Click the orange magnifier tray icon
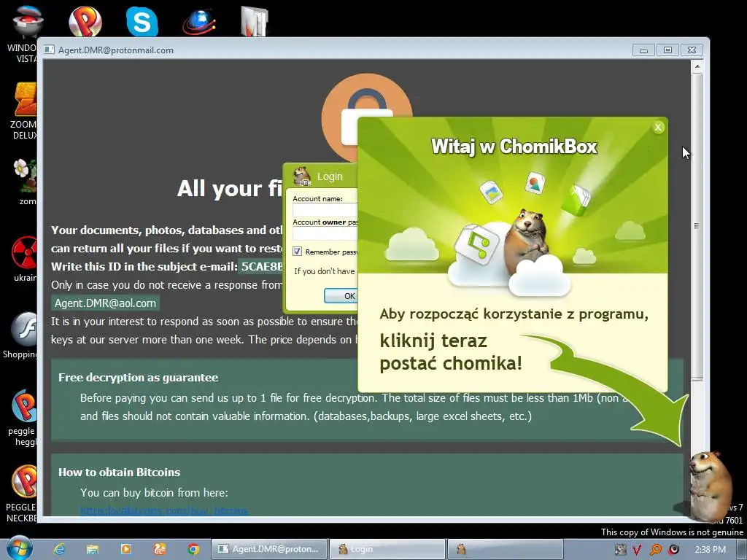This screenshot has height=560, width=747. click(x=656, y=550)
